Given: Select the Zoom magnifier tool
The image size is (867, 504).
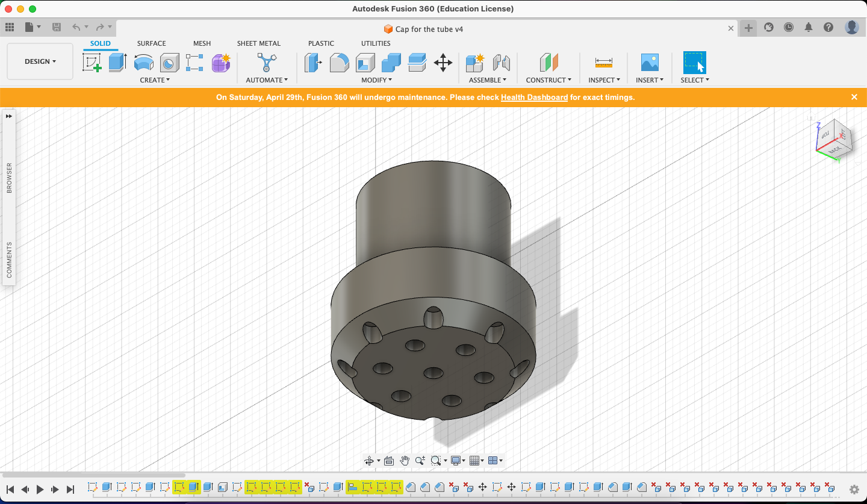Looking at the screenshot, I should tap(420, 461).
